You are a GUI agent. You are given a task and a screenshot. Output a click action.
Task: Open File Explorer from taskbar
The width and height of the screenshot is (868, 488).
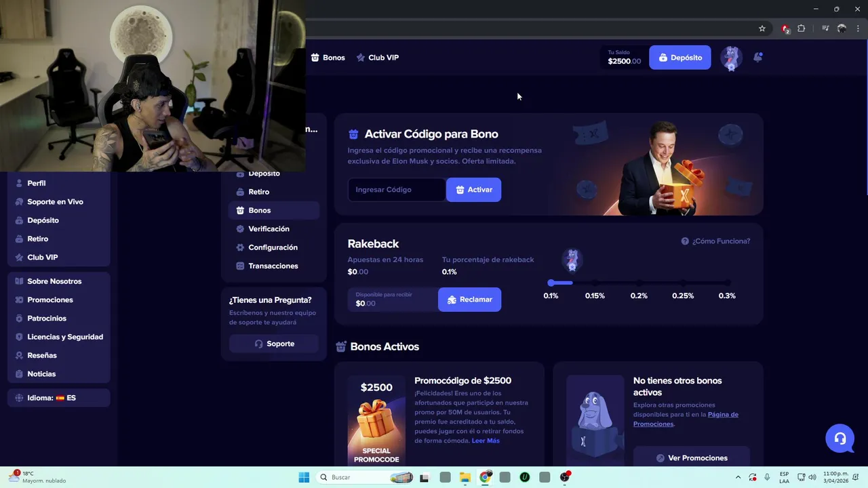tap(465, 477)
